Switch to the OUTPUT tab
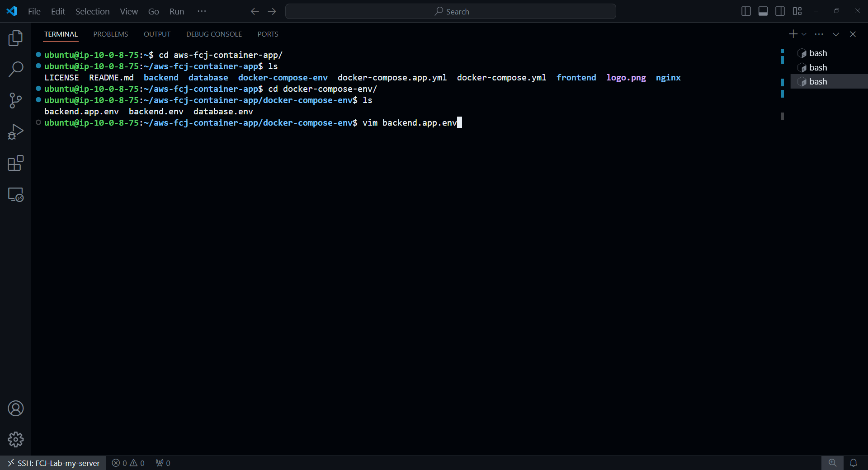This screenshot has width=868, height=470. click(157, 34)
